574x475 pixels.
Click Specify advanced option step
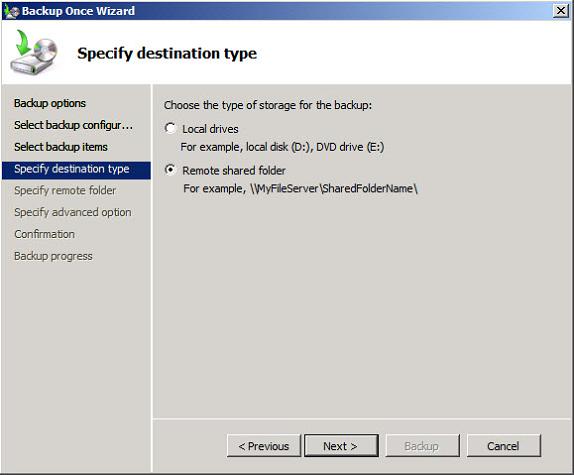72,212
